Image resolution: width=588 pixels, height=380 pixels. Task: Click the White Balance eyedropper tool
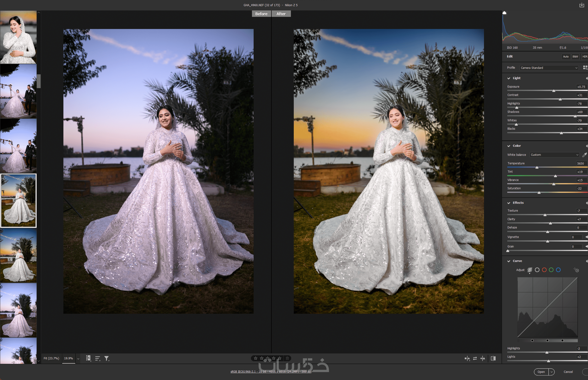pos(584,155)
